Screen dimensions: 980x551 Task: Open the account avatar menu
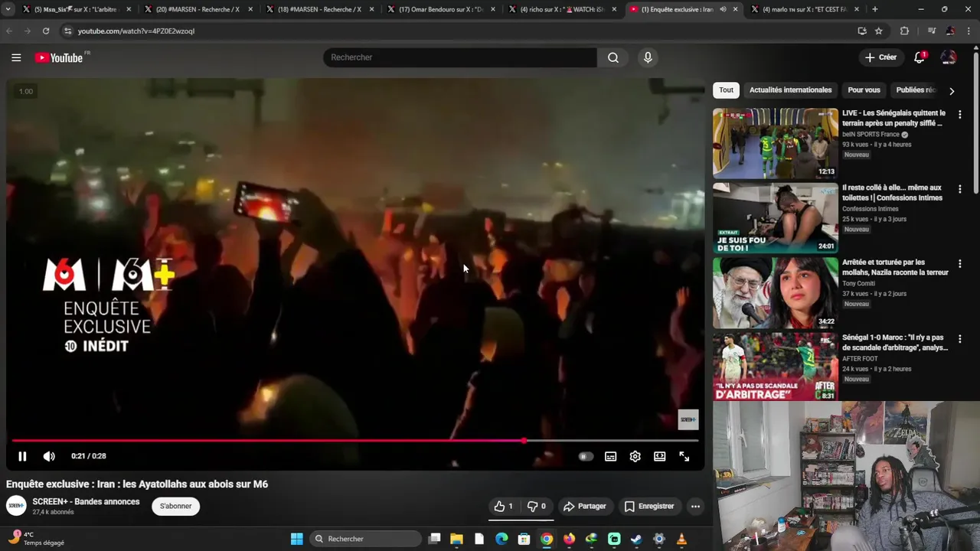pos(949,57)
